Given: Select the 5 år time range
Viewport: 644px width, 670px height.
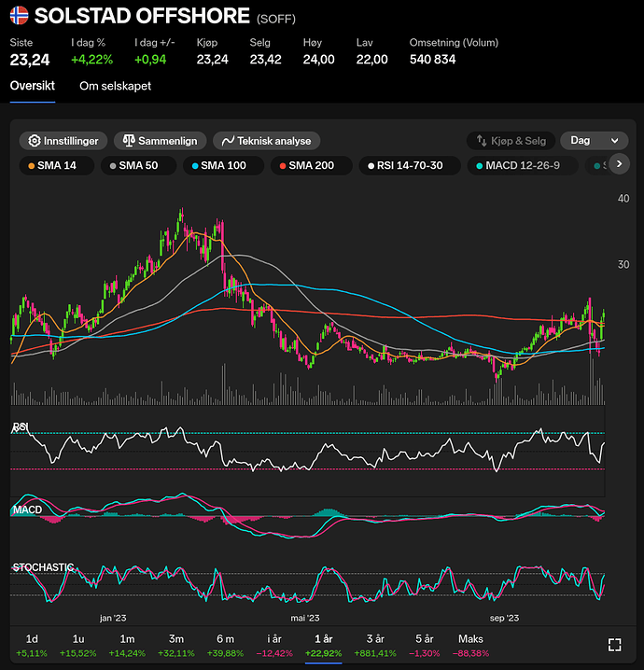Looking at the screenshot, I should pyautogui.click(x=425, y=645).
